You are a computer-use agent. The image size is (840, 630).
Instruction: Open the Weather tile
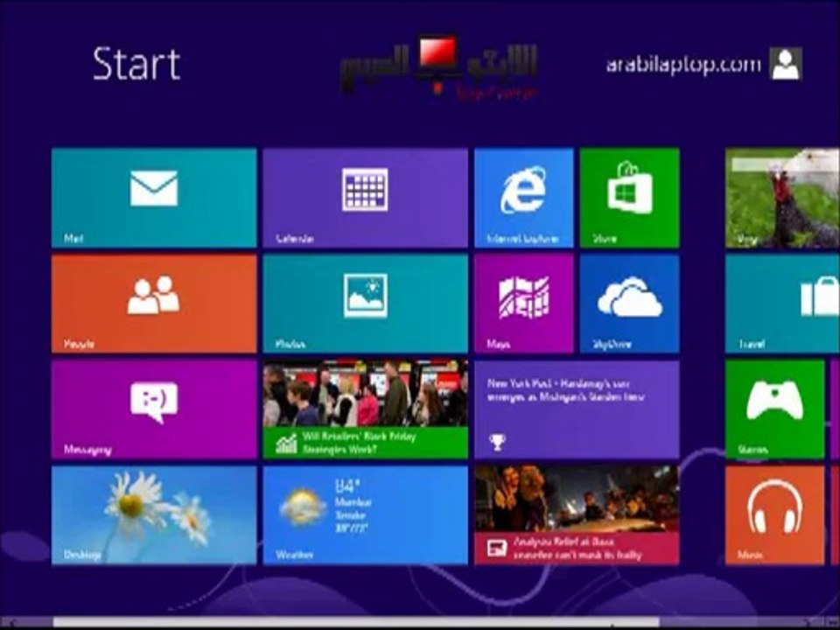point(365,514)
